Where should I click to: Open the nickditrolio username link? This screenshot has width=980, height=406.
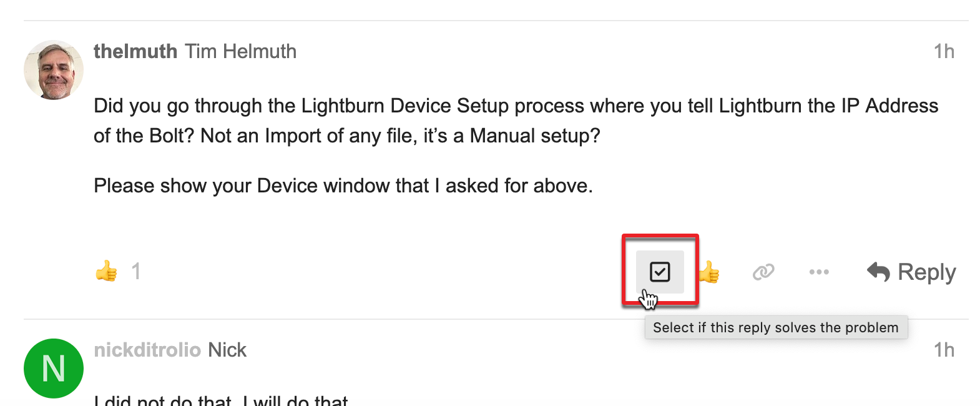(x=147, y=350)
